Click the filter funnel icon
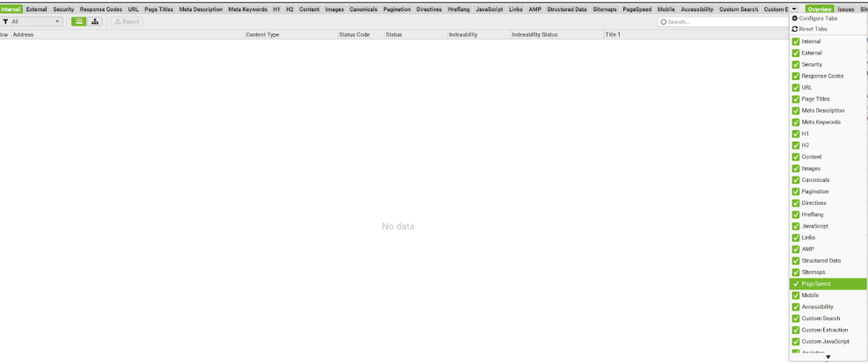The width and height of the screenshot is (868, 364). tap(6, 21)
